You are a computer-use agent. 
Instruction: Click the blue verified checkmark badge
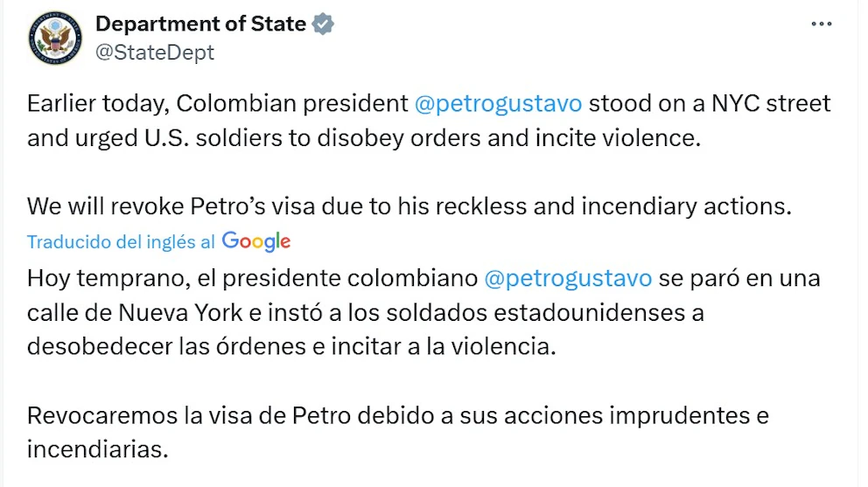coord(323,24)
